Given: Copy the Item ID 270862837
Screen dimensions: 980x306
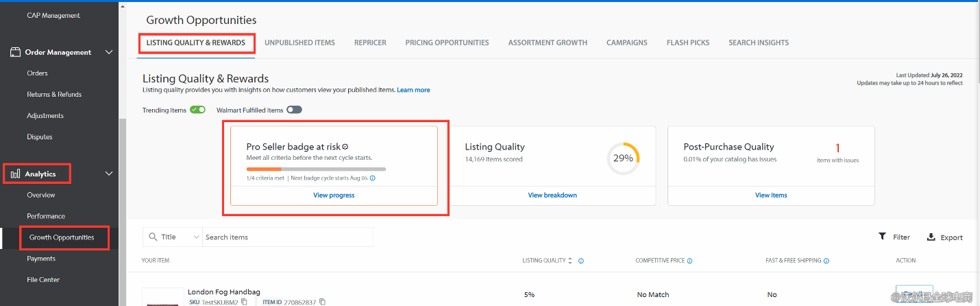Looking at the screenshot, I should click(323, 302).
